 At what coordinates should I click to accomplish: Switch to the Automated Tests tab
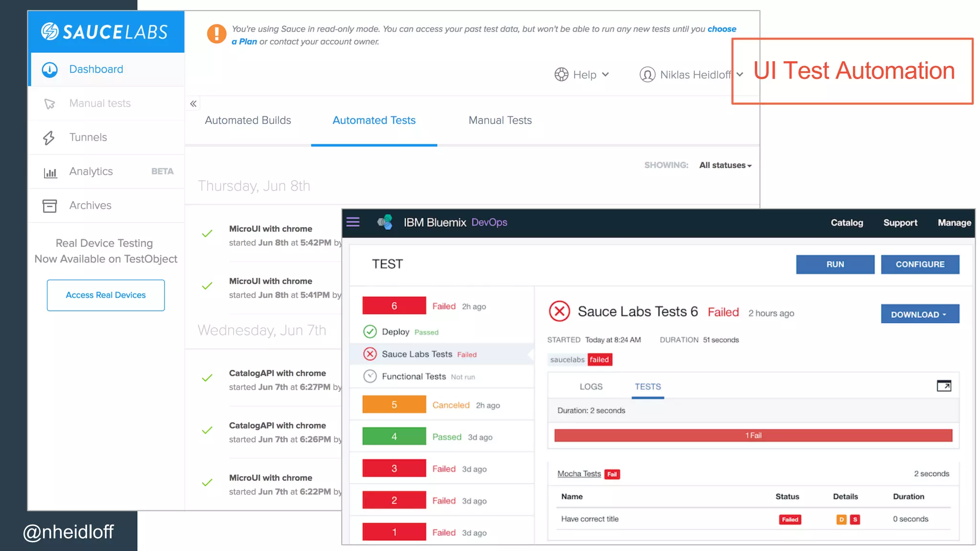pyautogui.click(x=374, y=120)
